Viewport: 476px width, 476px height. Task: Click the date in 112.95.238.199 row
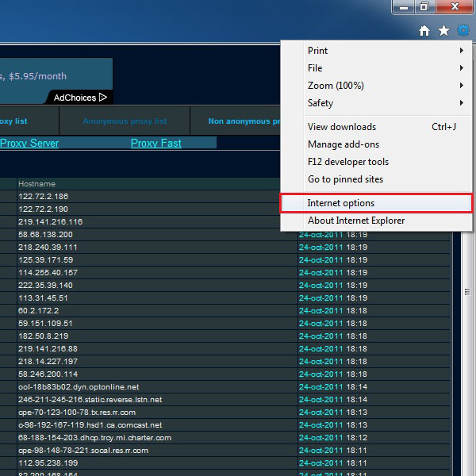(333, 463)
